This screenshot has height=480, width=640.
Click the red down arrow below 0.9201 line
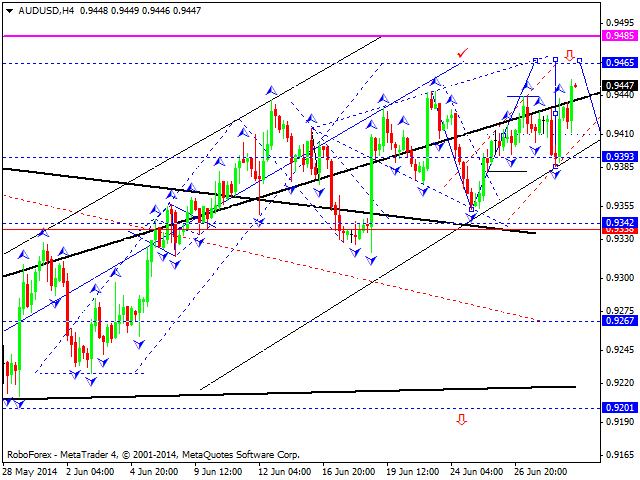point(462,419)
